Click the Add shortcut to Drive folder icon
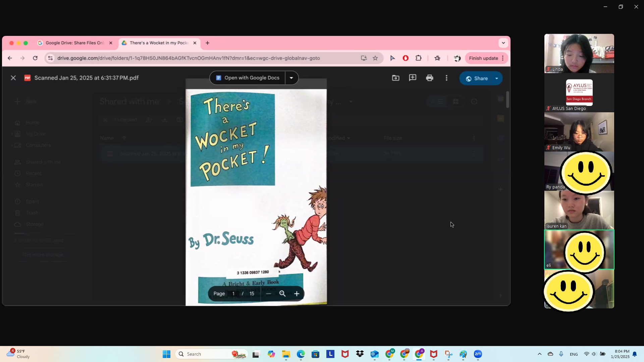Image resolution: width=644 pixels, height=362 pixels. [396, 78]
